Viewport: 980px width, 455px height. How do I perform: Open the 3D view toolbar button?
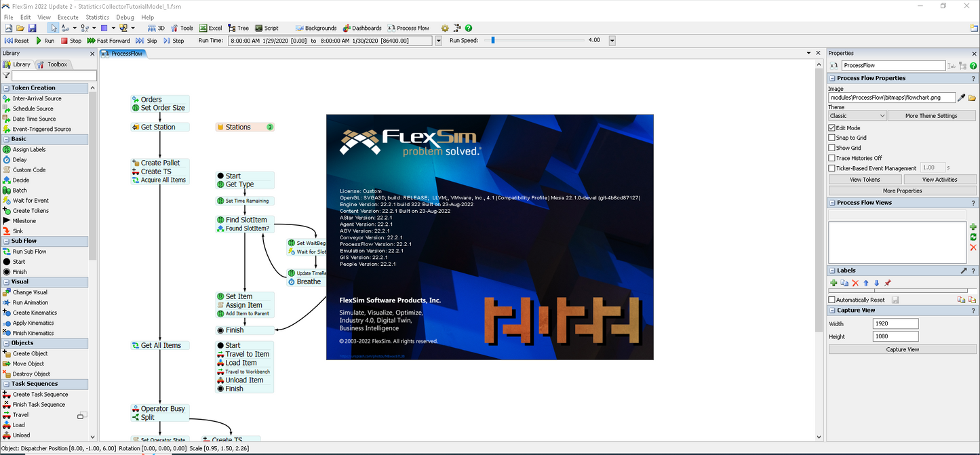[x=156, y=28]
